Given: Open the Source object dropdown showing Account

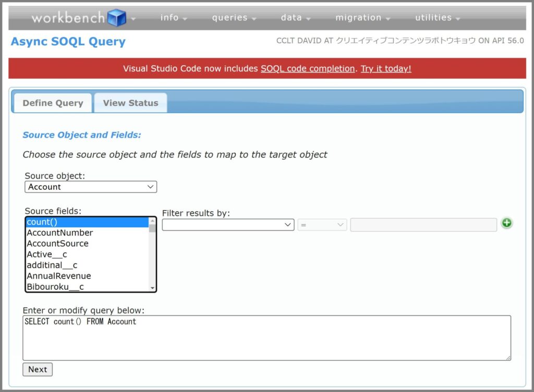Looking at the screenshot, I should (90, 187).
